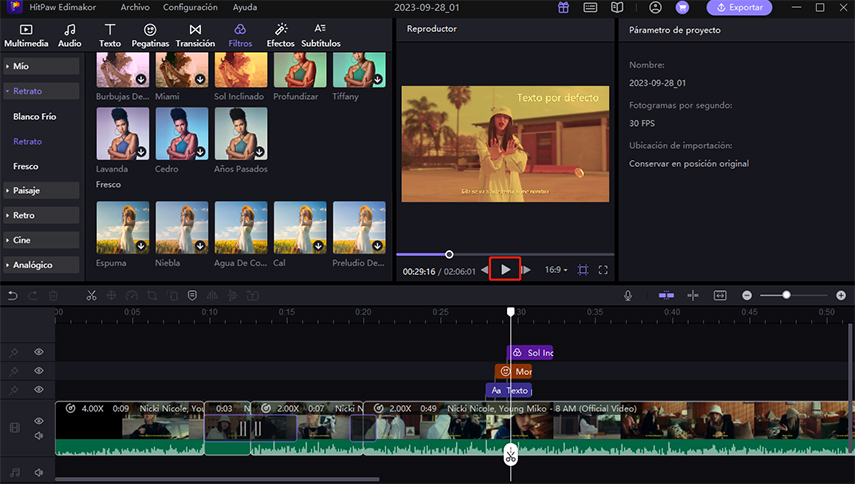Split clip with scissors tool

pyautogui.click(x=91, y=295)
